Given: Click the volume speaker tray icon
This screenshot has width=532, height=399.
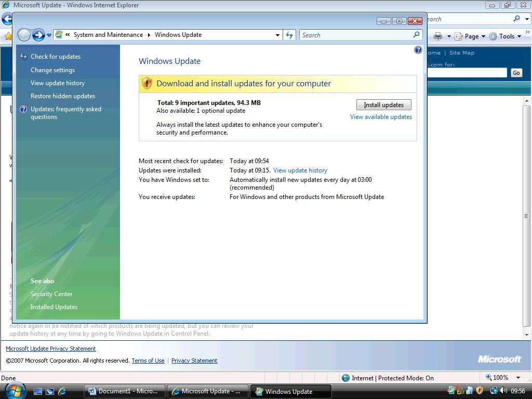Looking at the screenshot, I should [503, 391].
